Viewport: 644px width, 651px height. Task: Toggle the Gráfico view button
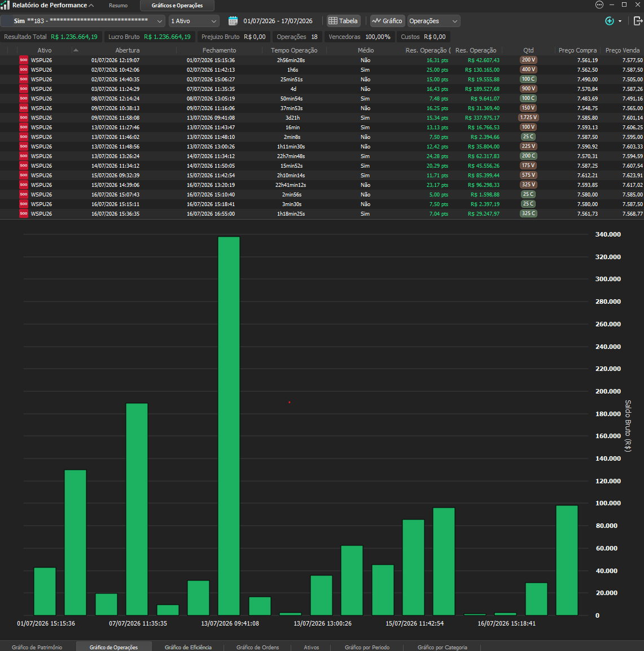pyautogui.click(x=387, y=21)
